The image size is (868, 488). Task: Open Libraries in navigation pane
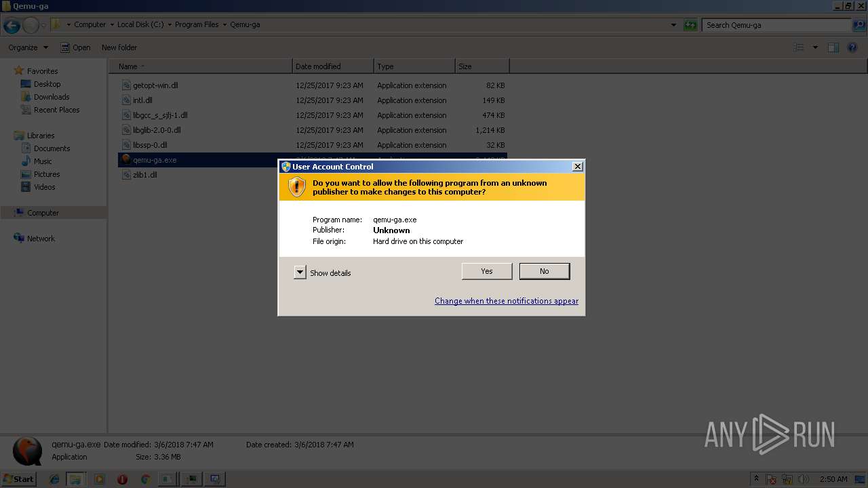(41, 136)
